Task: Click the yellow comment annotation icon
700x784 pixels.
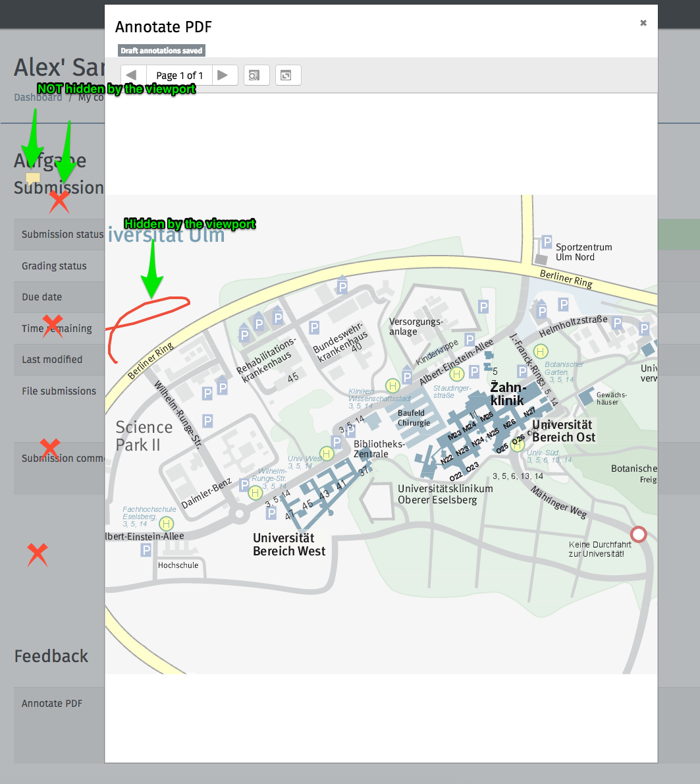Action: pyautogui.click(x=33, y=179)
